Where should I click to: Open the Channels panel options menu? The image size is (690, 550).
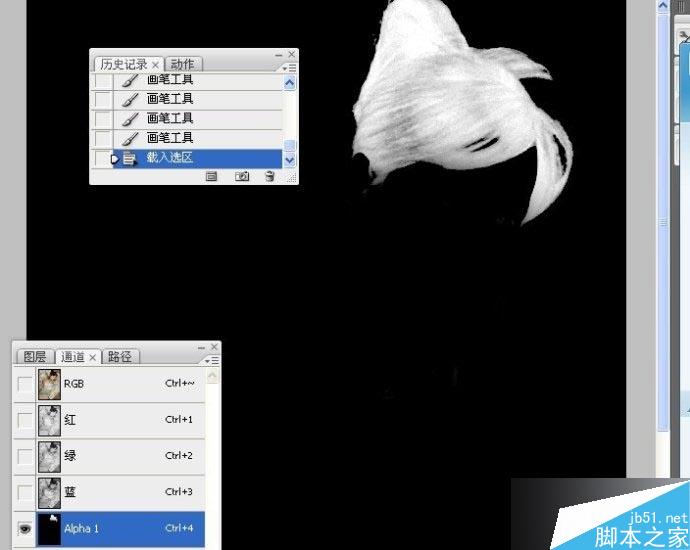pos(212,361)
